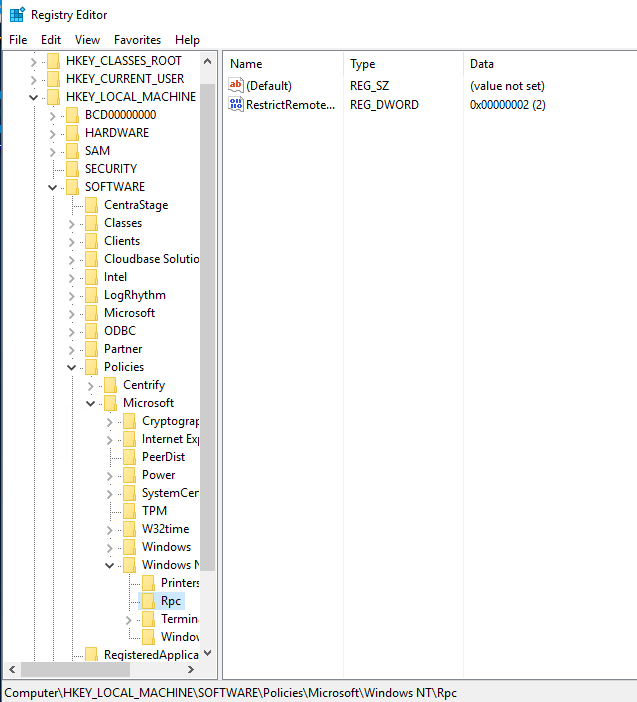Expand the HKEY_CURRENT_USER hive
Image resolution: width=637 pixels, height=702 pixels.
click(x=33, y=79)
